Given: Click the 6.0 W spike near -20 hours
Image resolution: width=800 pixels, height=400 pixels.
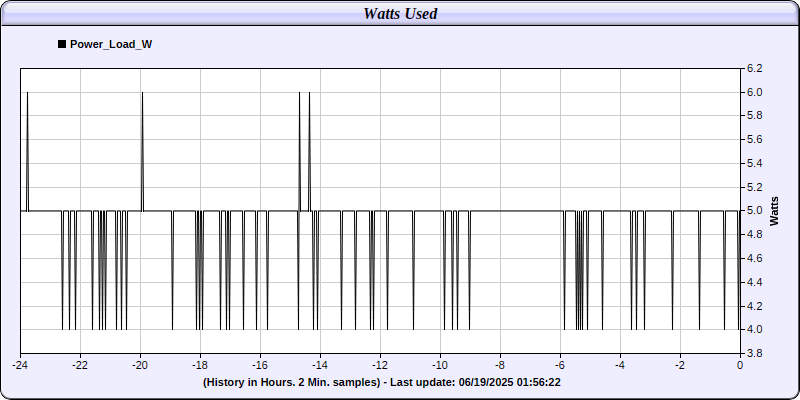Looking at the screenshot, I should point(142,152).
